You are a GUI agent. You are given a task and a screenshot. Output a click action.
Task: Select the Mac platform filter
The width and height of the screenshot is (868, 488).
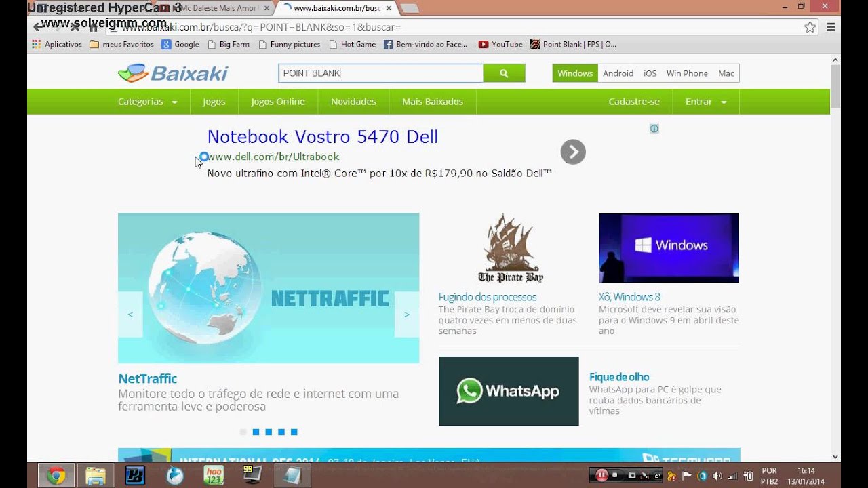(x=726, y=73)
